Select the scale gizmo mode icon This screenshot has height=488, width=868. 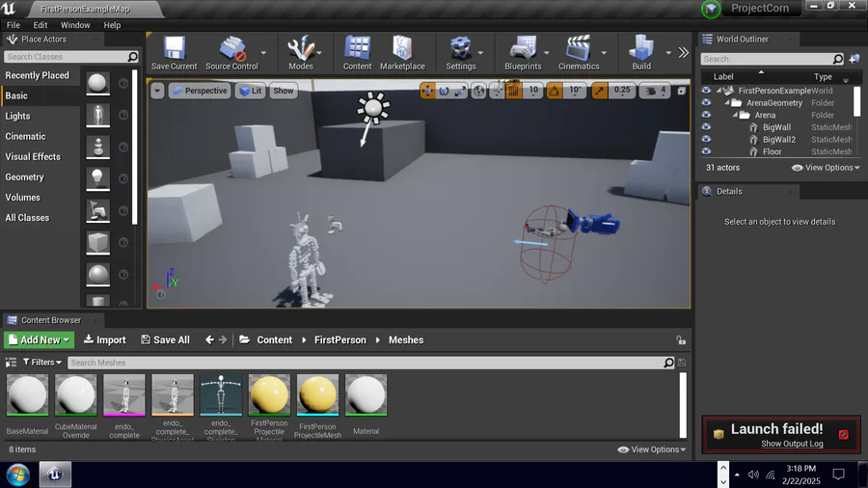pos(460,91)
